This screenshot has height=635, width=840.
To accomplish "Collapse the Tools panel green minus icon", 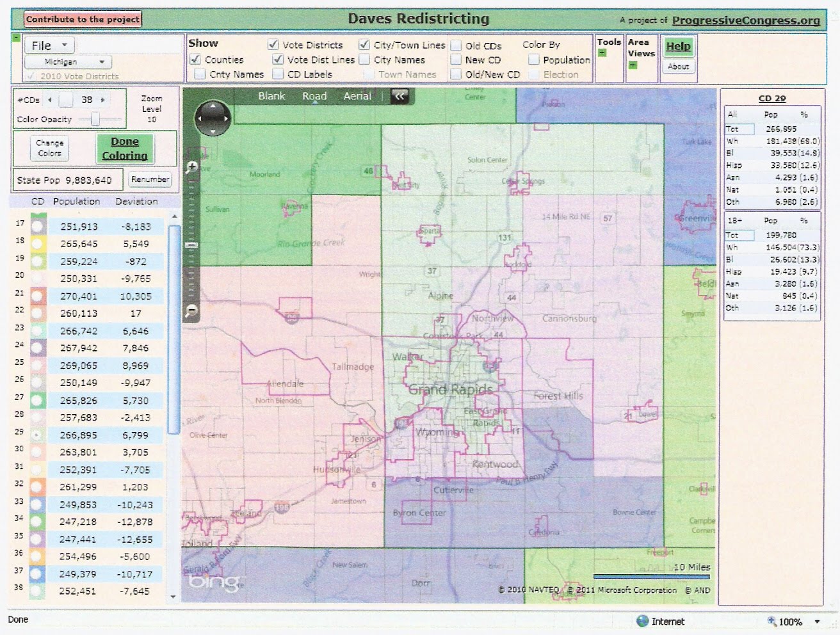I will tap(602, 53).
